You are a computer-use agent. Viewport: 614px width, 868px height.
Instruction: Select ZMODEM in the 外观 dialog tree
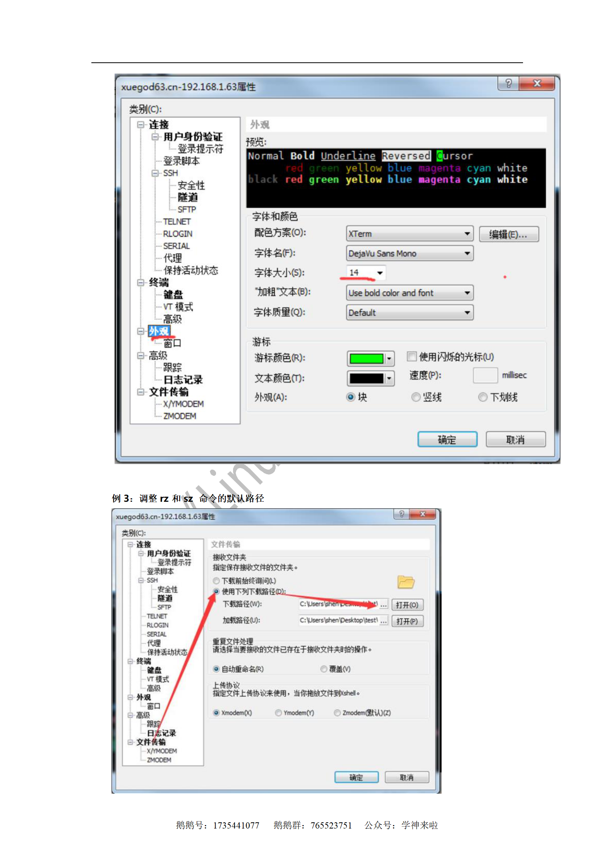click(180, 416)
